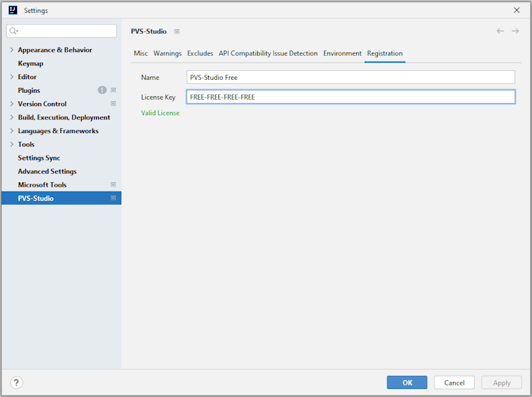The image size is (532, 397).
Task: Open the Environment tab
Action: pos(342,53)
